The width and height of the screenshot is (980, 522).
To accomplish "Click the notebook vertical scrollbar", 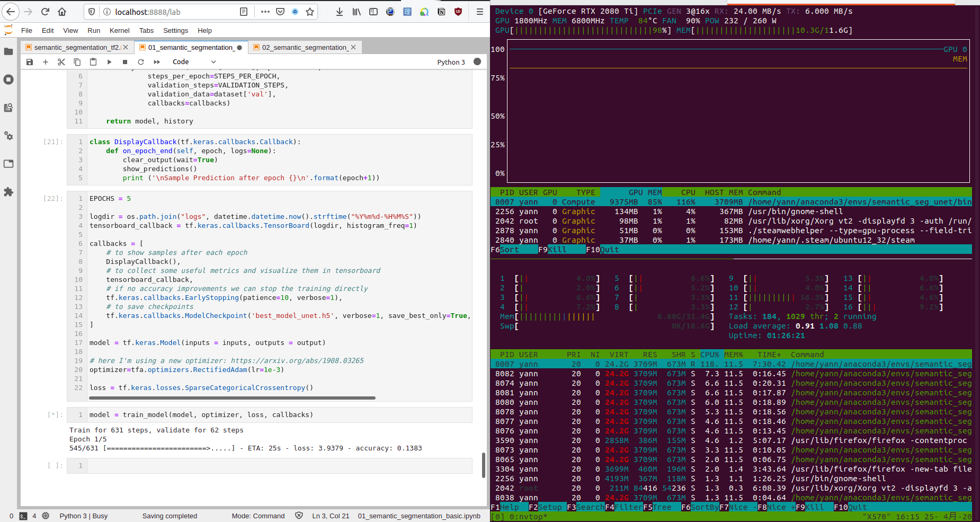I will point(483,465).
